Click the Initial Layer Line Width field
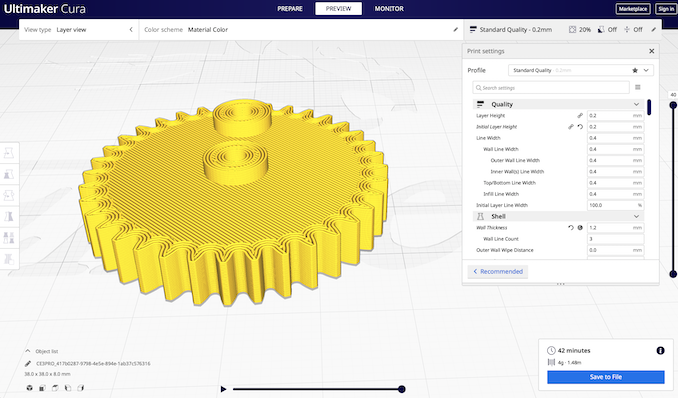 615,205
